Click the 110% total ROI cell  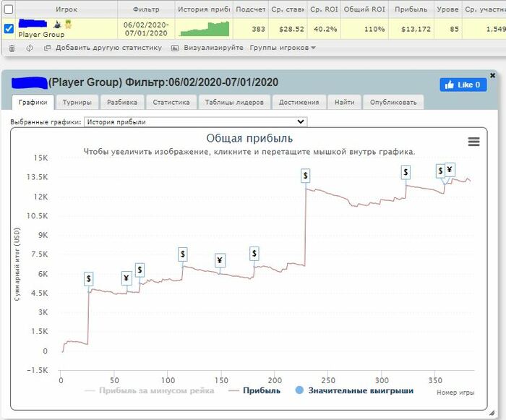[x=364, y=29]
